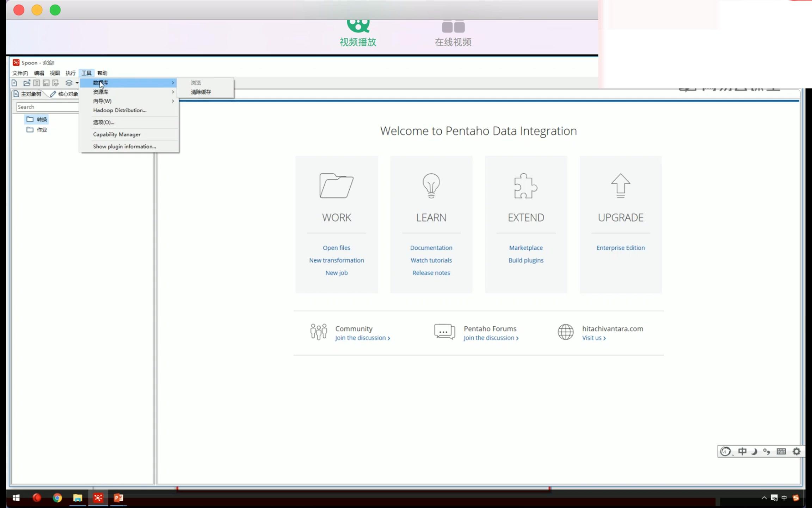This screenshot has height=508, width=812.
Task: Click the Pentaho Forums chat bubble icon
Action: [x=444, y=332]
